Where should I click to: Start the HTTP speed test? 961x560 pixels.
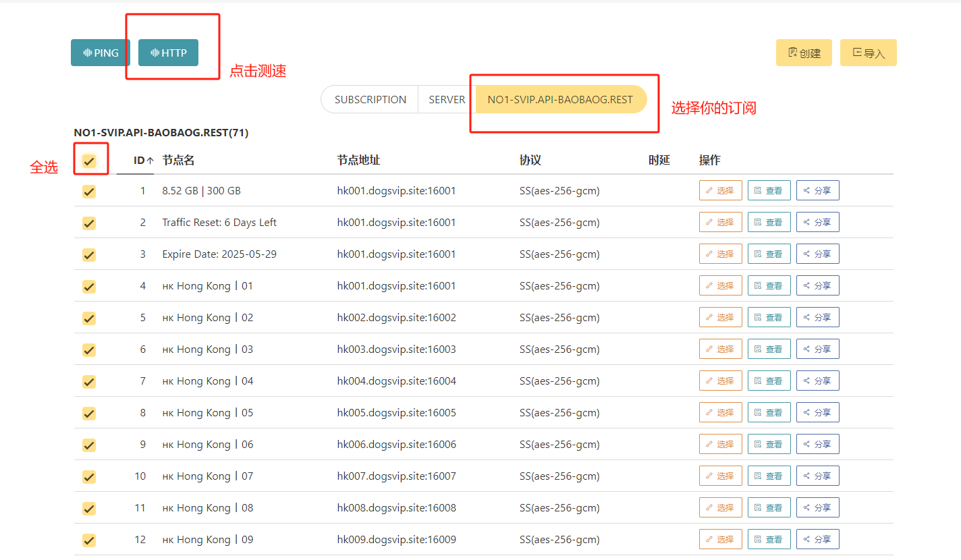168,53
